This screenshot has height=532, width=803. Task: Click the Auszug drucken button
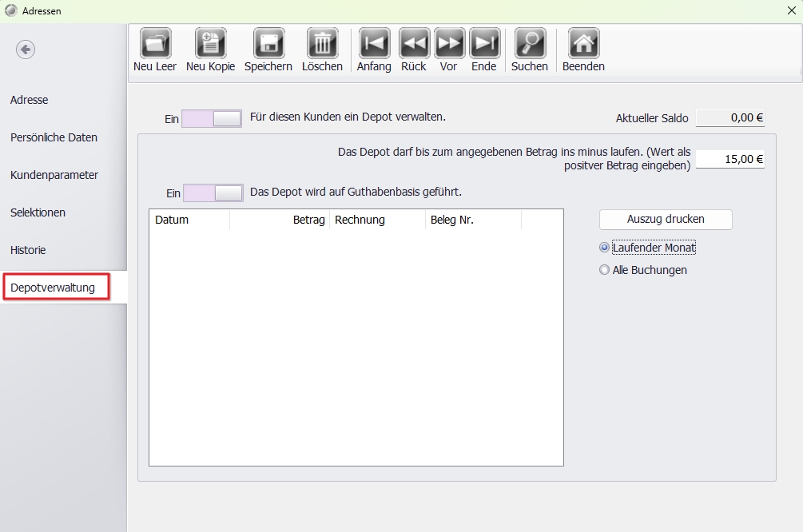coord(666,219)
